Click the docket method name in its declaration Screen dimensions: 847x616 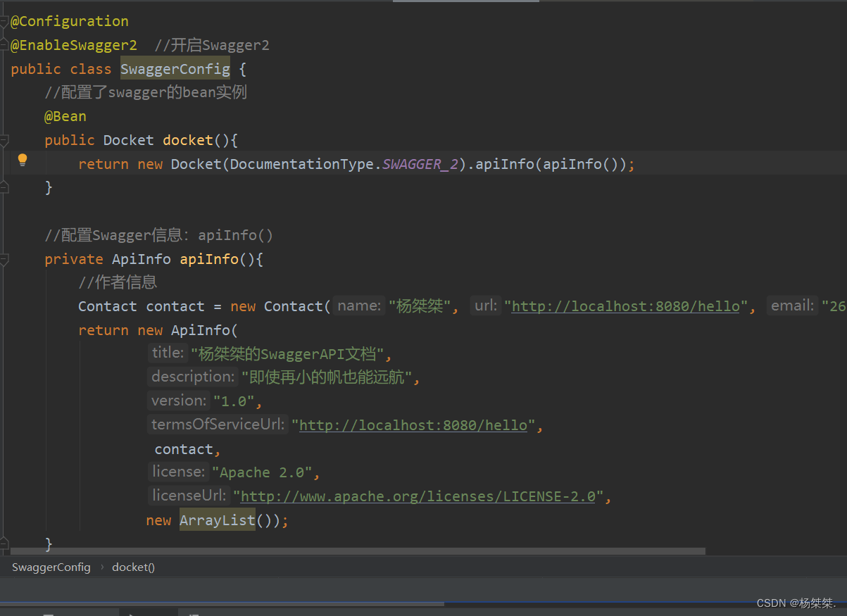pos(188,140)
